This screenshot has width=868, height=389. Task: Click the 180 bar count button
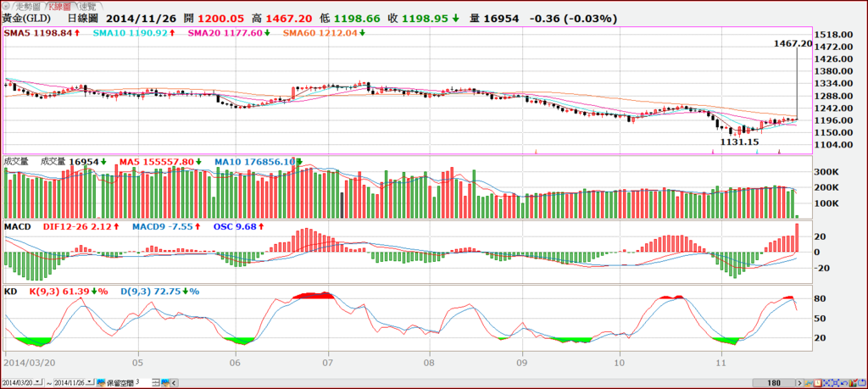pos(774,383)
